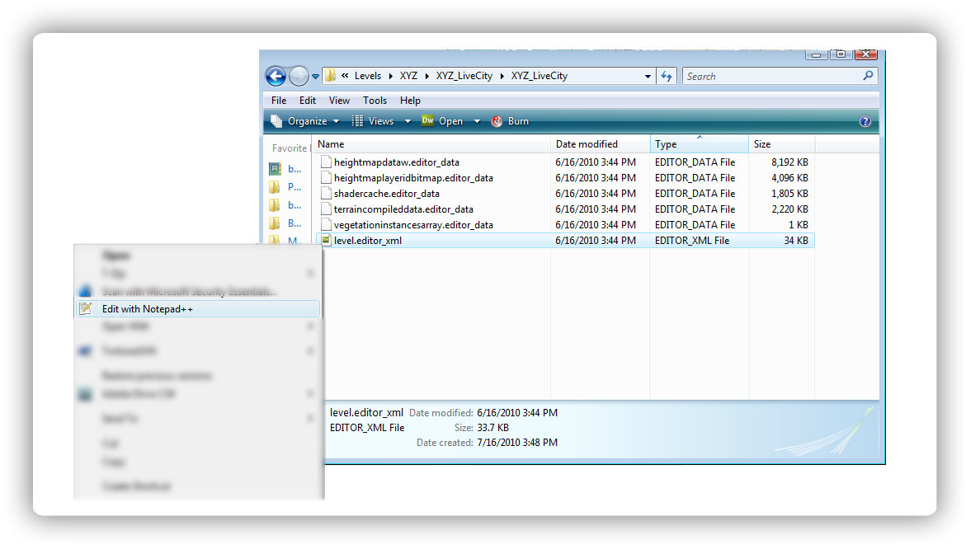The width and height of the screenshot is (980, 549).
Task: Expand the address bar history dropdown
Action: point(648,76)
